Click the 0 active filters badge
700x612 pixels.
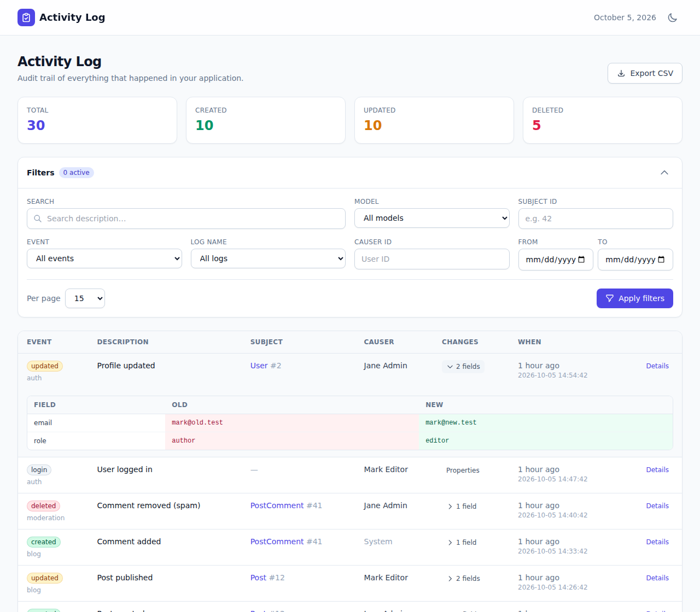click(x=77, y=173)
